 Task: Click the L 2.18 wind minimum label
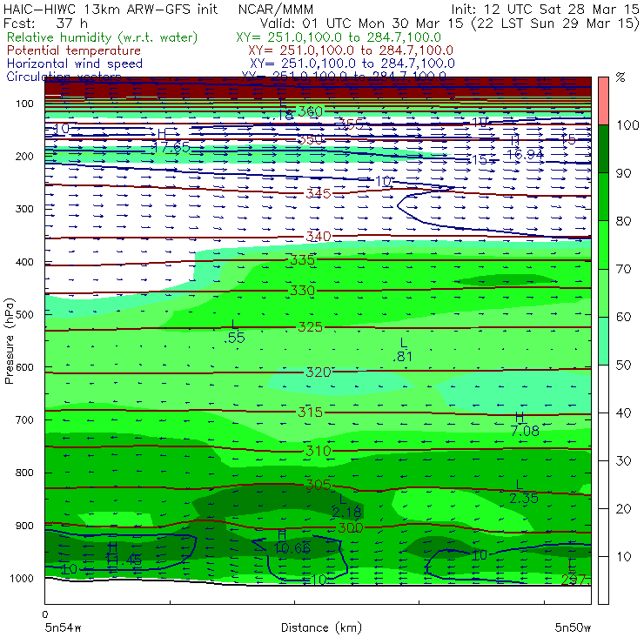[x=346, y=506]
